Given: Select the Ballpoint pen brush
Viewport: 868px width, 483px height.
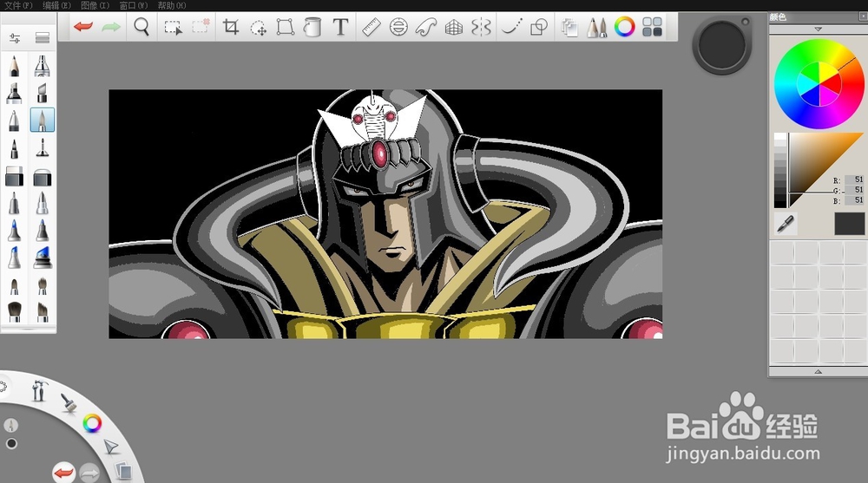Looking at the screenshot, I should click(x=15, y=120).
